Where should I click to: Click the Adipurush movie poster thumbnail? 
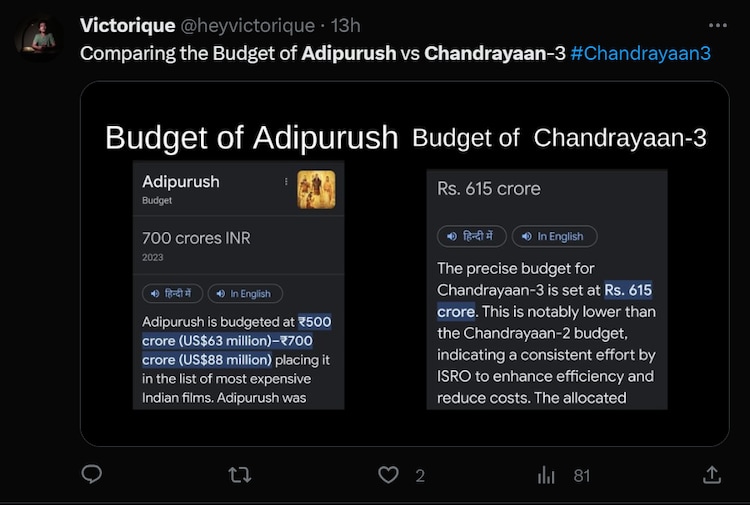[x=316, y=190]
